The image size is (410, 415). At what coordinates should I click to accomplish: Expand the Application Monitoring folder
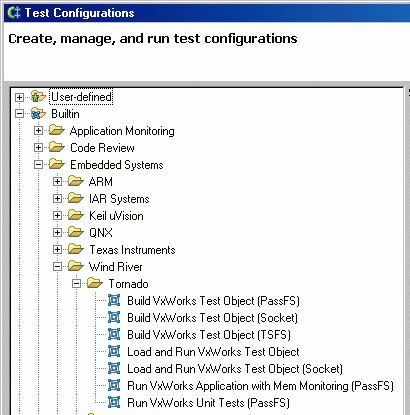point(39,131)
